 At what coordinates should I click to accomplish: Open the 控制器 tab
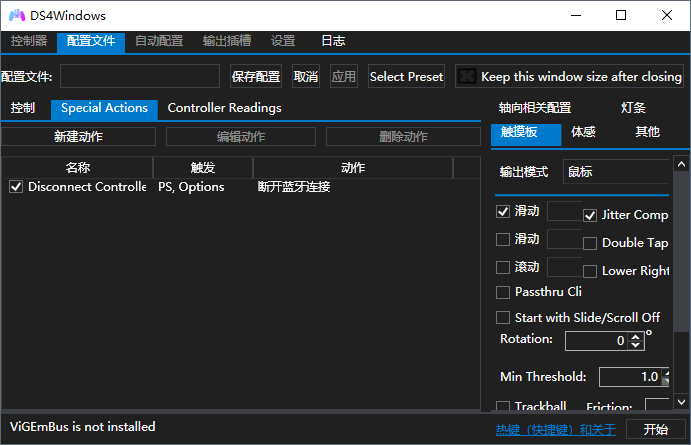(x=29, y=41)
